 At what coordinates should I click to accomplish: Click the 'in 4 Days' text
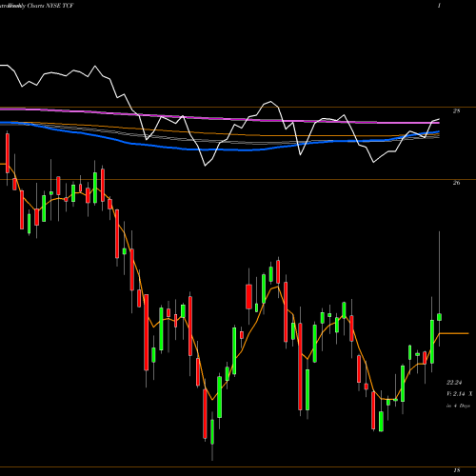tap(458, 406)
